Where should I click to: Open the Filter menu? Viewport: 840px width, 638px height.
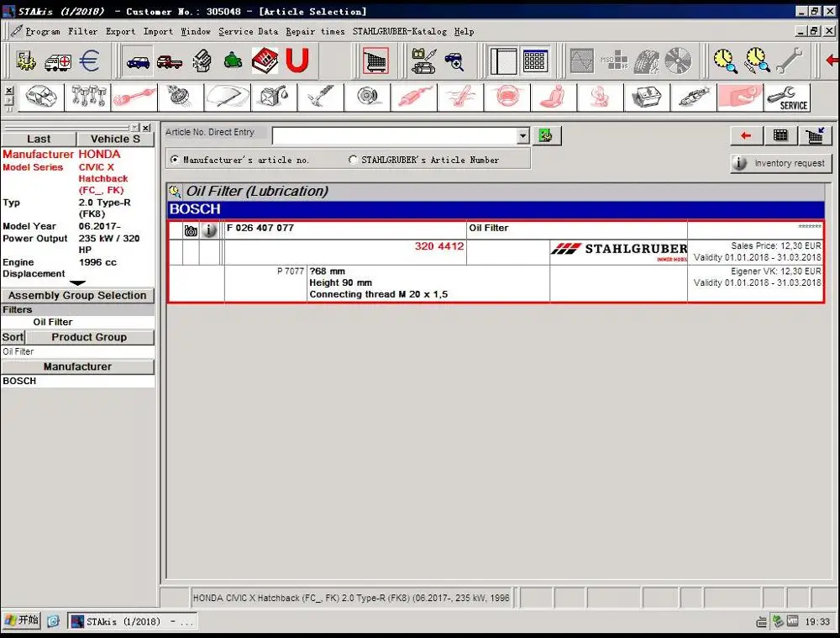coord(82,32)
